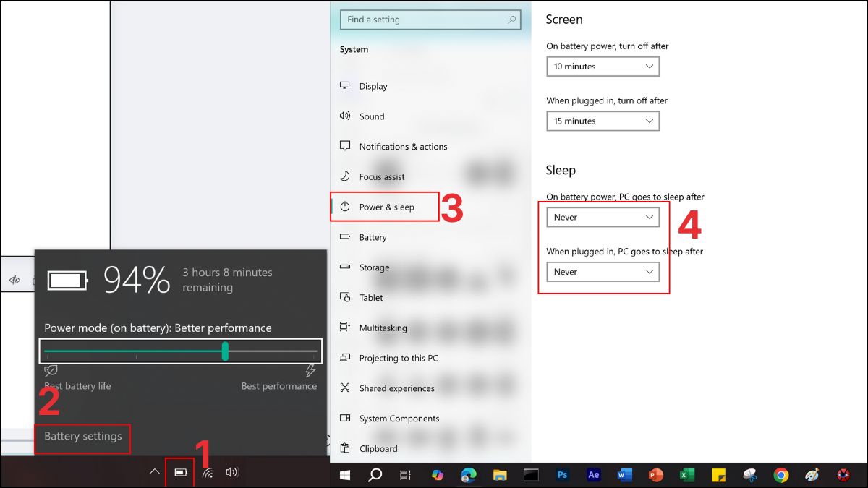Screen dimensions: 868x488
Task: Click the lightning bolt best performance icon
Action: (311, 371)
